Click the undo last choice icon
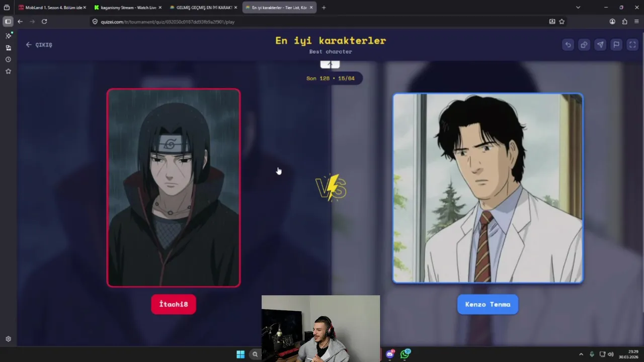Viewport: 644px width, 362px height. coord(568,45)
